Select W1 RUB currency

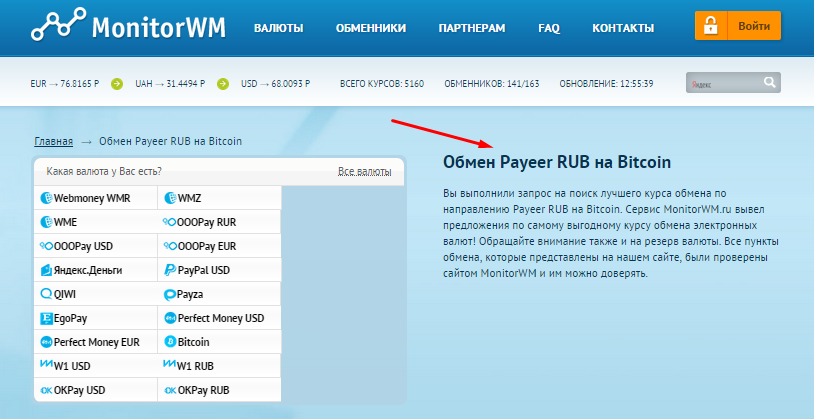[x=219, y=366]
